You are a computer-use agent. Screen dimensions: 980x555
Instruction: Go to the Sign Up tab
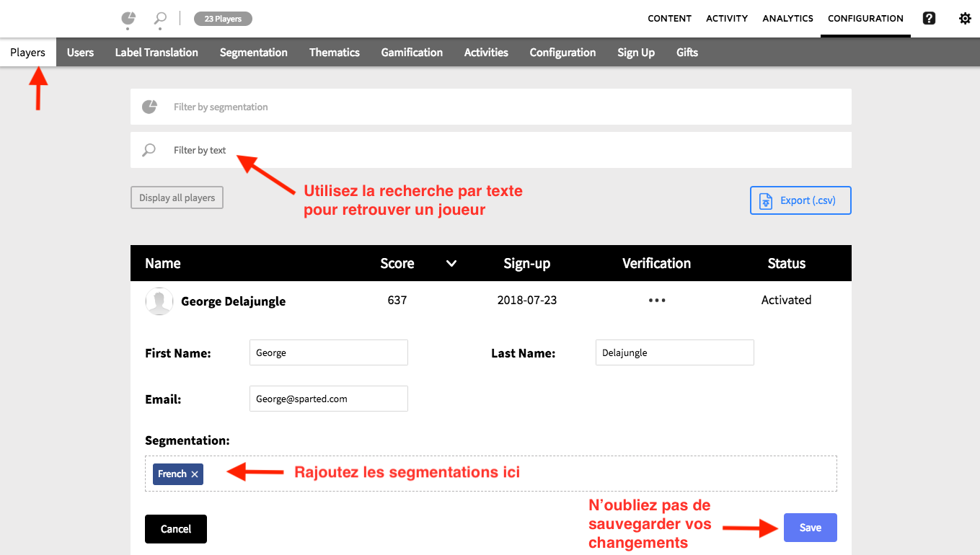point(636,53)
